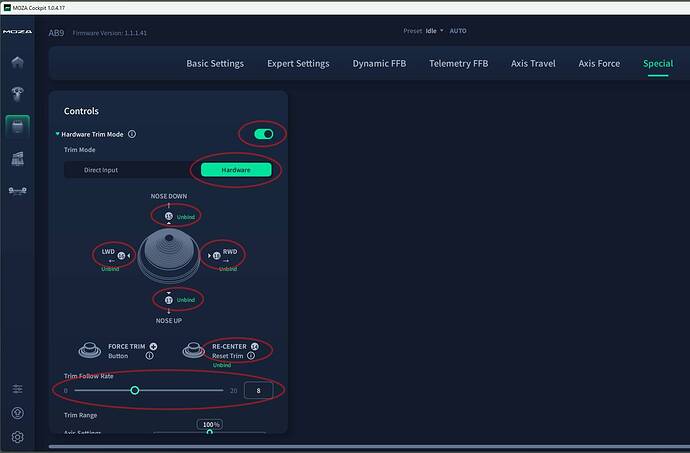Click the horizontal scrollbar at window bottom

(x=369, y=447)
